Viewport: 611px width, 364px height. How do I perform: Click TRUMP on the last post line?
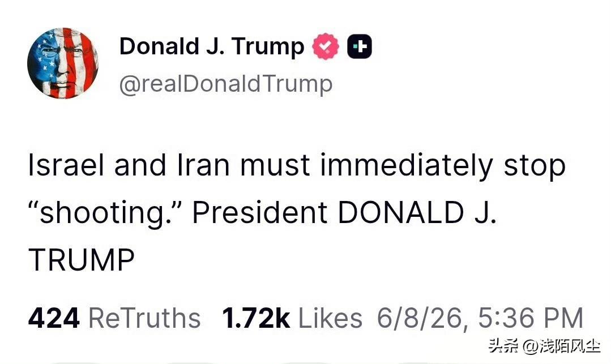pos(82,260)
